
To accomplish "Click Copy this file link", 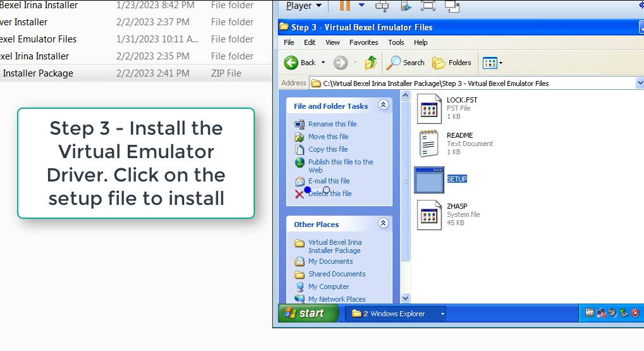I will [x=328, y=149].
